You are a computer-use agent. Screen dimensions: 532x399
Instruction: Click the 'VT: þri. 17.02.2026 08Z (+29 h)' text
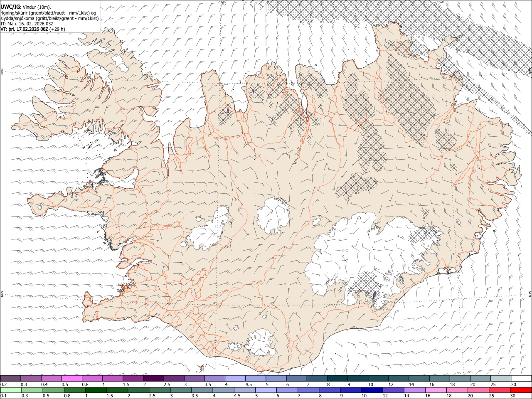pyautogui.click(x=33, y=30)
